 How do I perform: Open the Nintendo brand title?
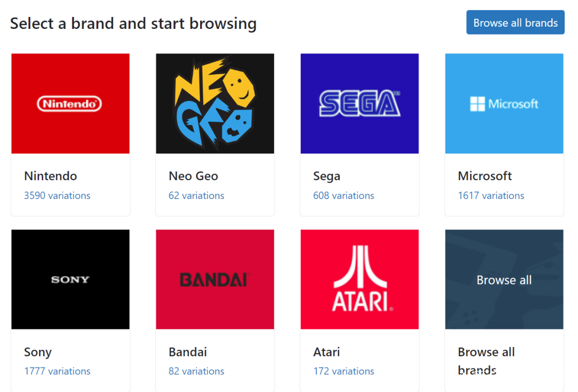click(50, 176)
